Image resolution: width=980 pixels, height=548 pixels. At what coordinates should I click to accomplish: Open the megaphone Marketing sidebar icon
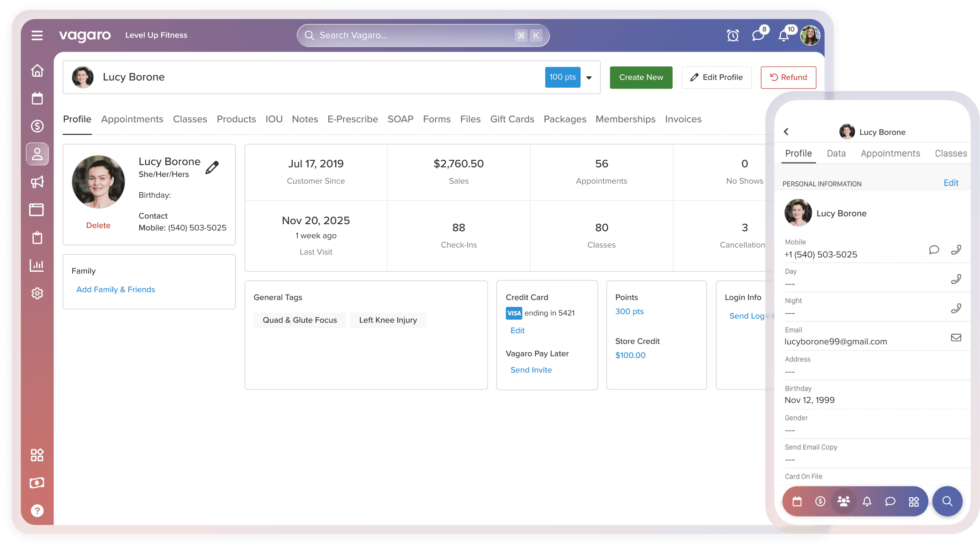(37, 182)
